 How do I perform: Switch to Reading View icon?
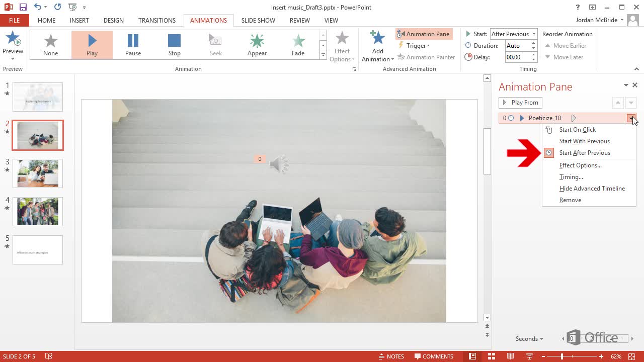click(x=510, y=356)
